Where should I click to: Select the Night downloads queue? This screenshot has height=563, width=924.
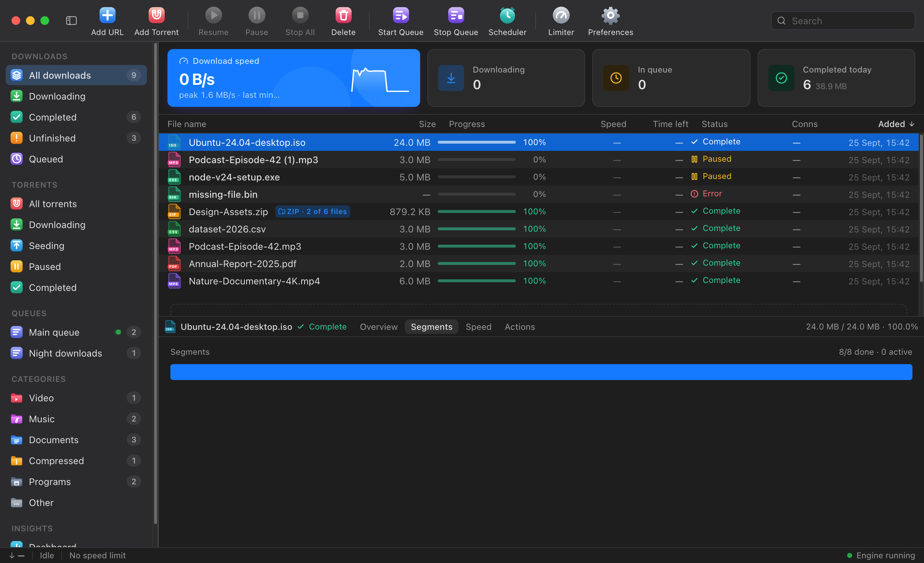[76, 353]
